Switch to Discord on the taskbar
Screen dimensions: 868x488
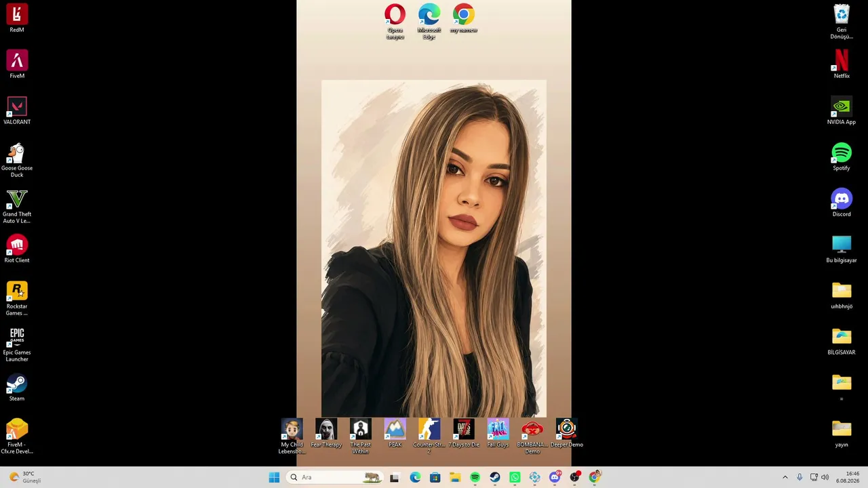[555, 477]
